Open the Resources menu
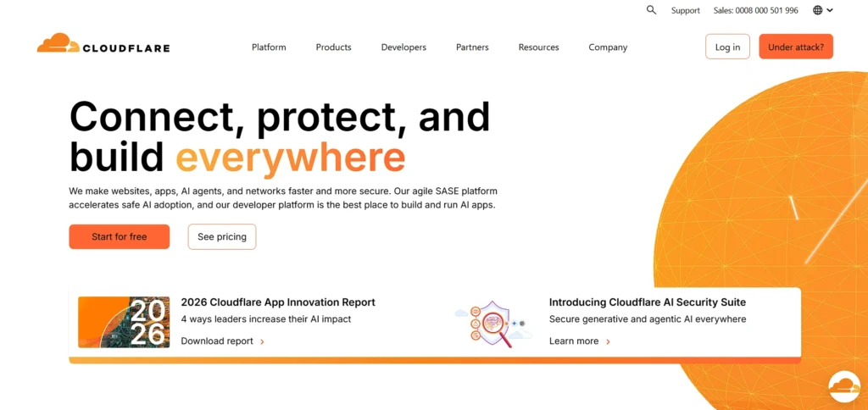Viewport: 868px width, 410px height. pyautogui.click(x=538, y=47)
